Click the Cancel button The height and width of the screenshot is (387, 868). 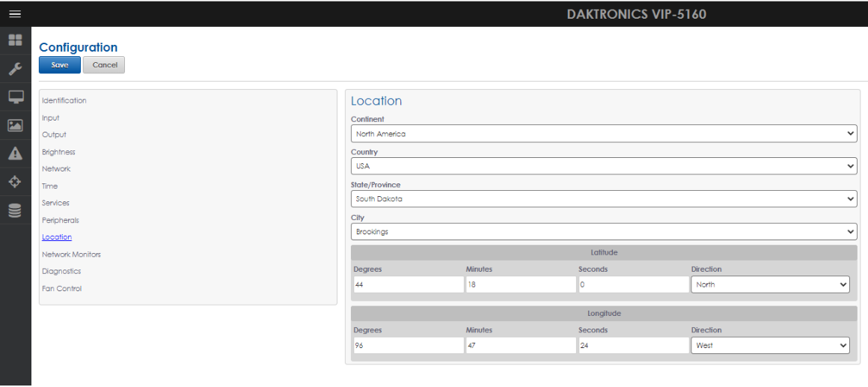(105, 65)
